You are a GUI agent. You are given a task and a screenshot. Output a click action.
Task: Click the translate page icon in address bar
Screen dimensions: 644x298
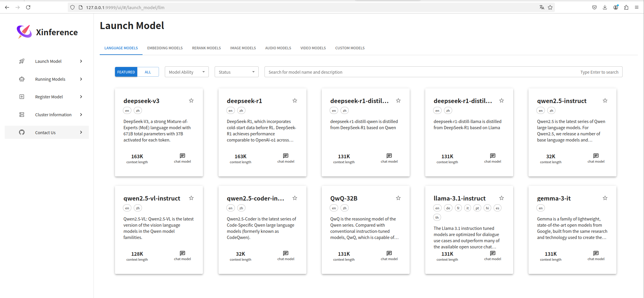(x=542, y=7)
